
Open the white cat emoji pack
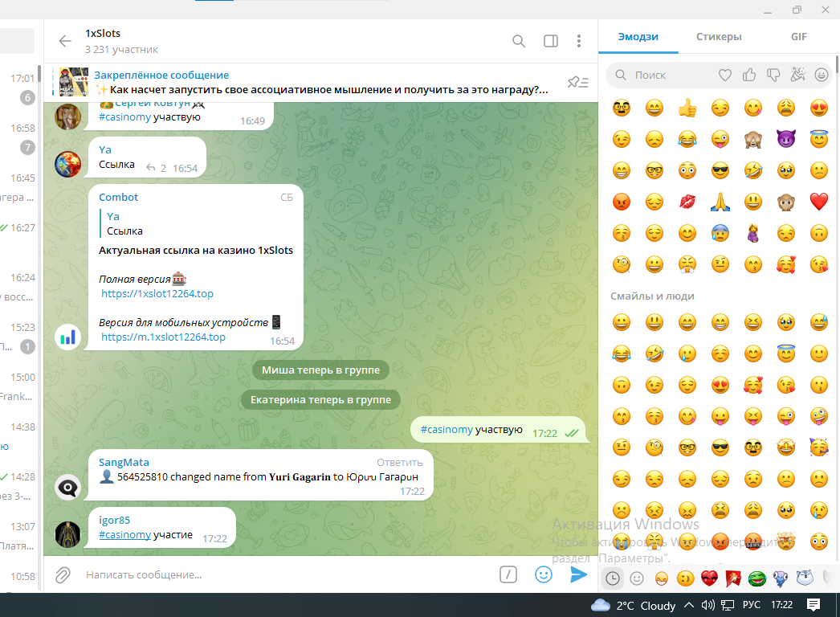pos(805,578)
